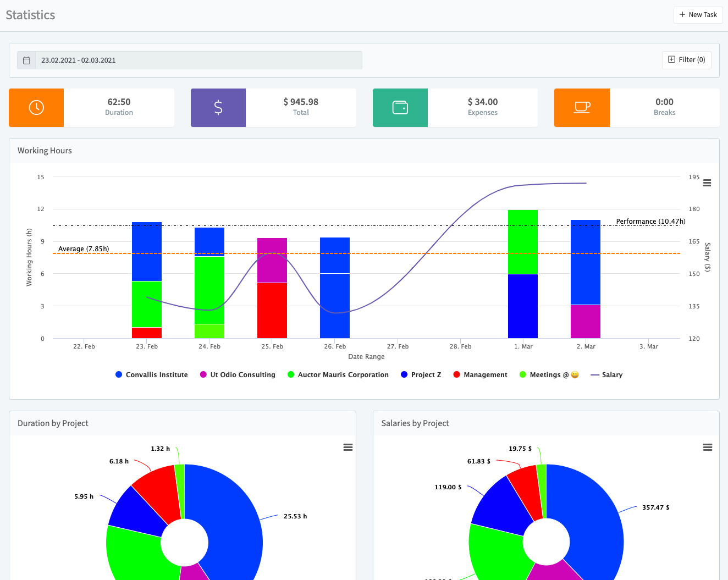This screenshot has width=728, height=580.
Task: Click the 1.32 h pie label
Action: (161, 449)
